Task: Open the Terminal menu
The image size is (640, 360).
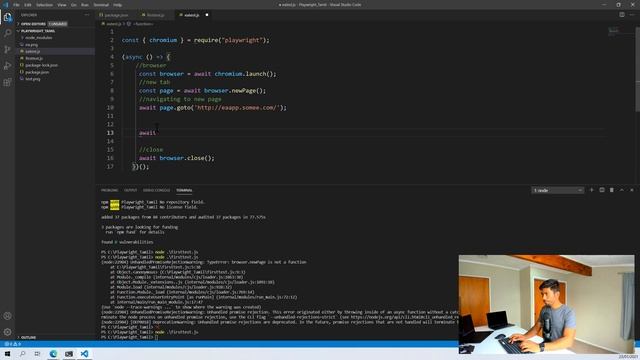Action: tap(101, 5)
